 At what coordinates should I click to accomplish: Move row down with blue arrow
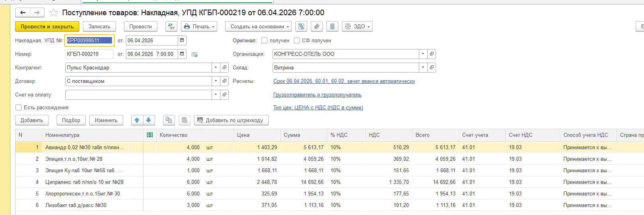[149, 120]
